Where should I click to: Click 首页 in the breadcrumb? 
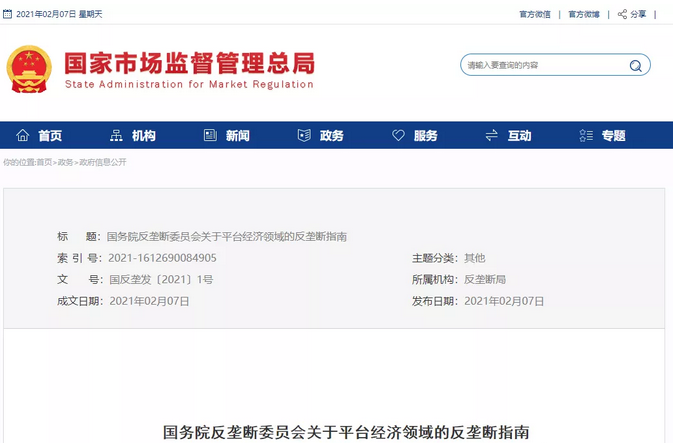44,162
